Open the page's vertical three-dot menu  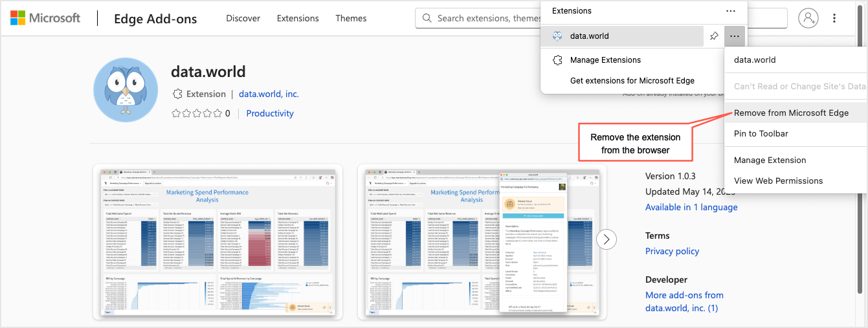pos(834,18)
